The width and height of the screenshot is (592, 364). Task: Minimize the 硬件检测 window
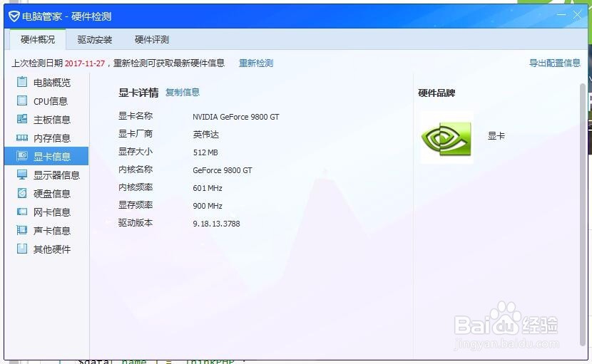point(561,15)
